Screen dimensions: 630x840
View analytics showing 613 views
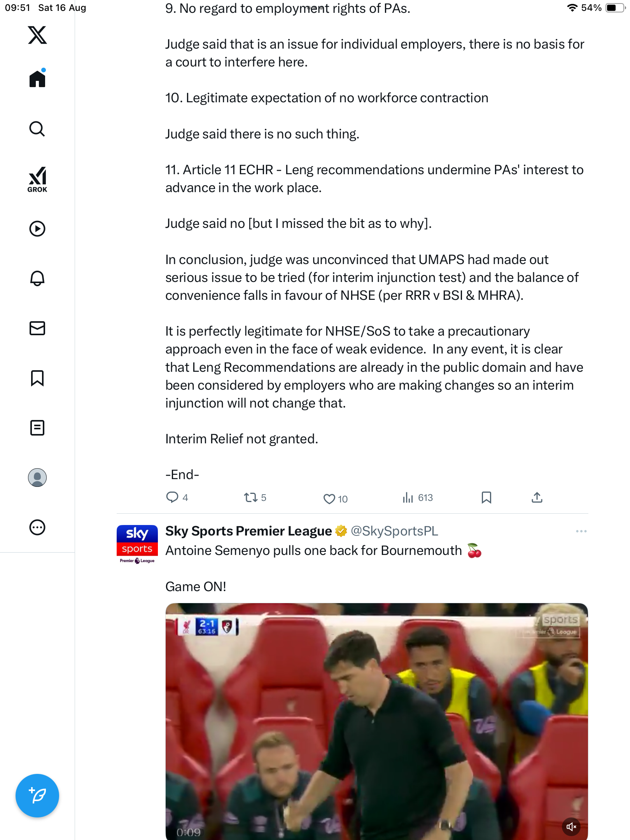(x=408, y=497)
